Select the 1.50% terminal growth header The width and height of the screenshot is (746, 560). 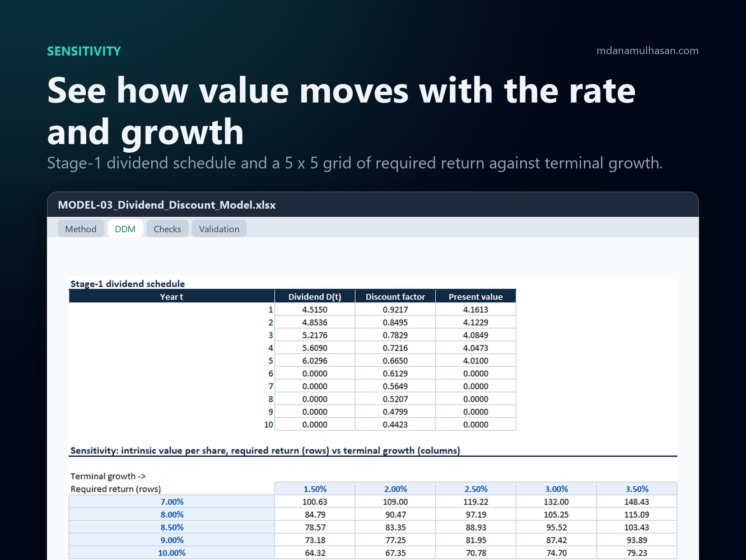pyautogui.click(x=315, y=489)
